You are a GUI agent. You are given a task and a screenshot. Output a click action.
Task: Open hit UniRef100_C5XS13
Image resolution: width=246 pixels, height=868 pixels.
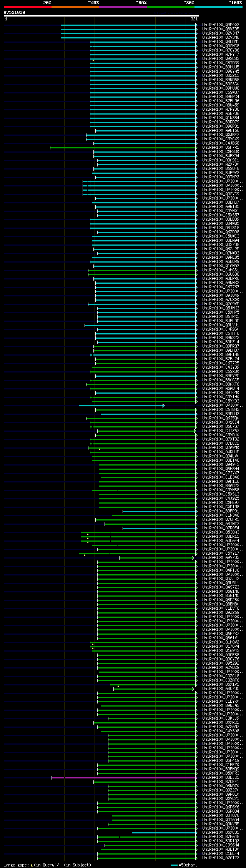[221, 494]
